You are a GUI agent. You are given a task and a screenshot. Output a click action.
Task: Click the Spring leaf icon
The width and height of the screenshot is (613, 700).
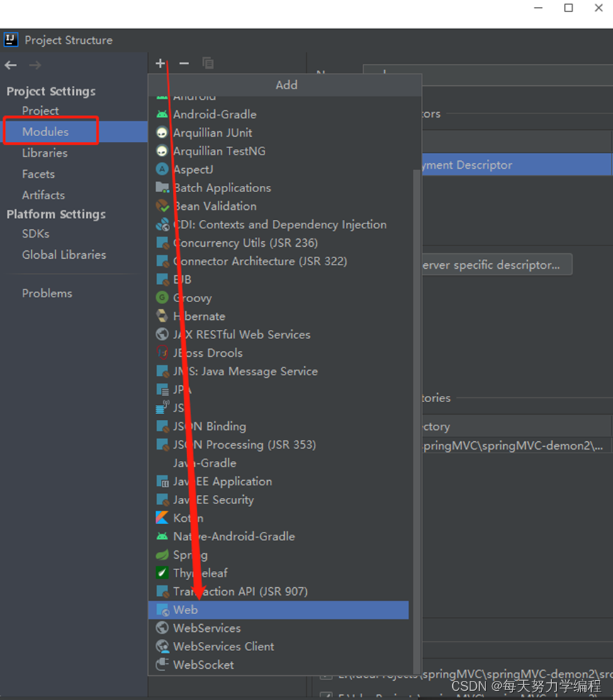click(162, 555)
